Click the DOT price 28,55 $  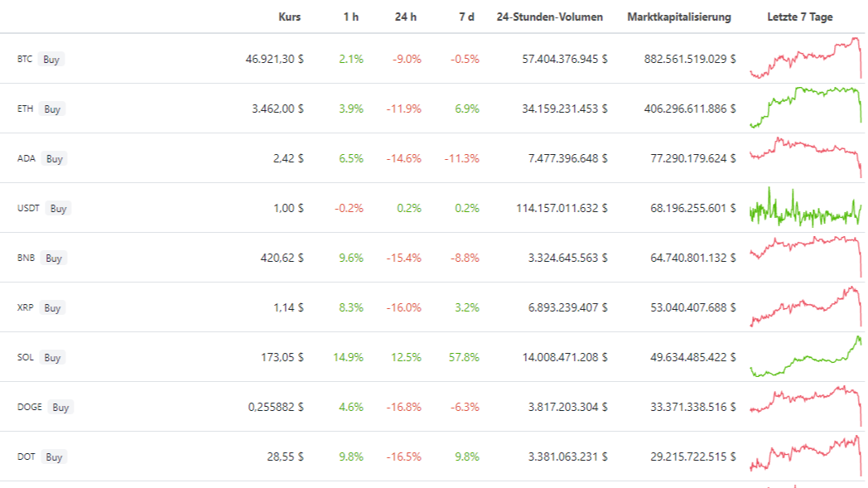285,457
